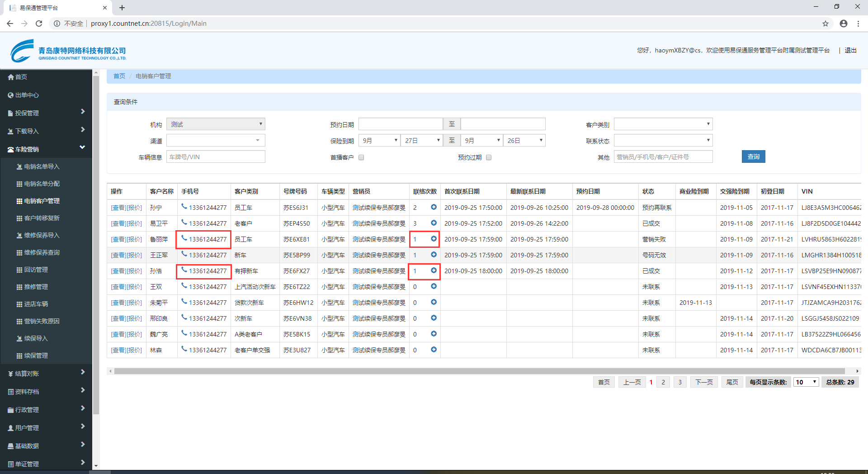Click the 车牌号/VIN input field

pos(216,157)
